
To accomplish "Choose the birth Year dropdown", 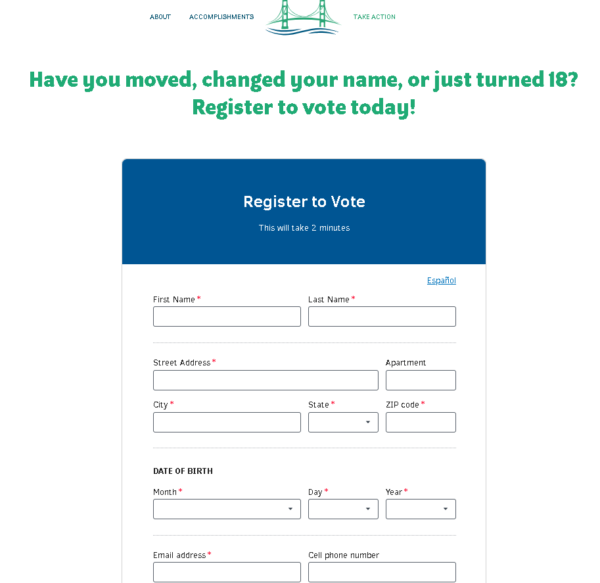I will tap(420, 509).
